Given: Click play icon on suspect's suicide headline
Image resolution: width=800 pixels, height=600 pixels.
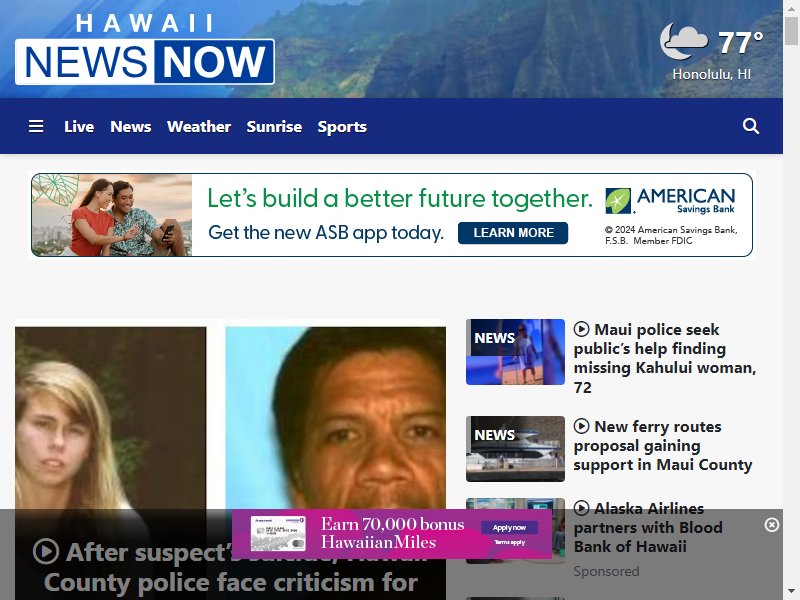Looking at the screenshot, I should (x=46, y=552).
